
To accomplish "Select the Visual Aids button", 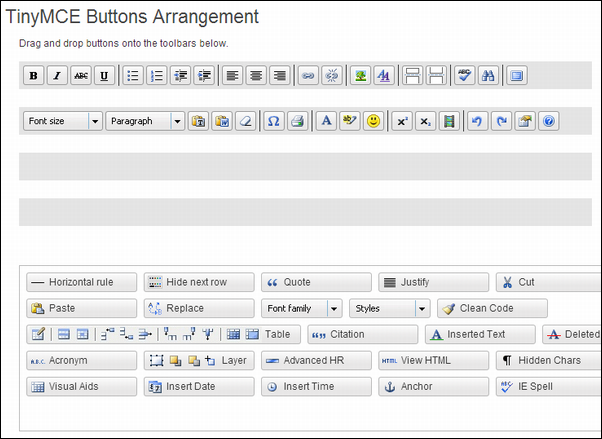I will click(82, 387).
